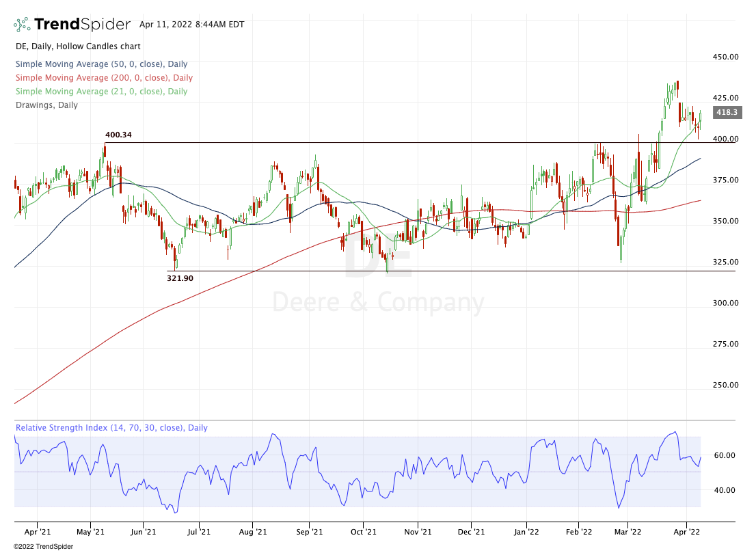Click the 60.00 RSI axis label
The width and height of the screenshot is (756, 553).
pyautogui.click(x=724, y=455)
